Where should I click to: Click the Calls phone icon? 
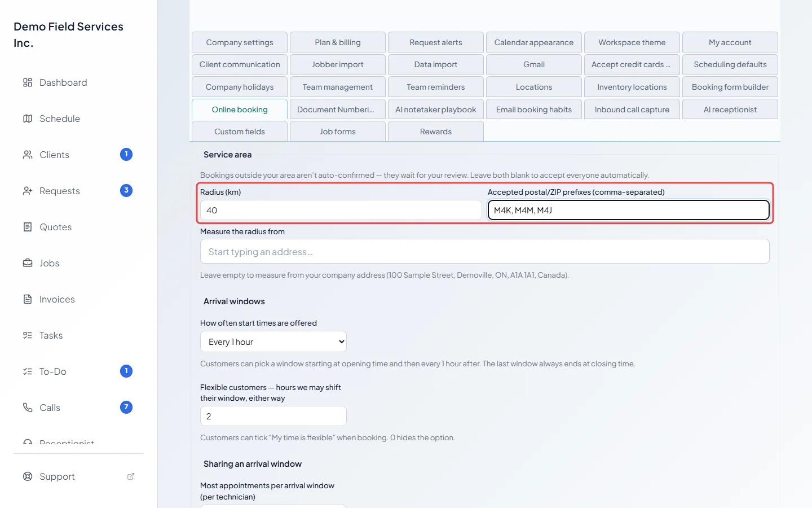pyautogui.click(x=28, y=408)
